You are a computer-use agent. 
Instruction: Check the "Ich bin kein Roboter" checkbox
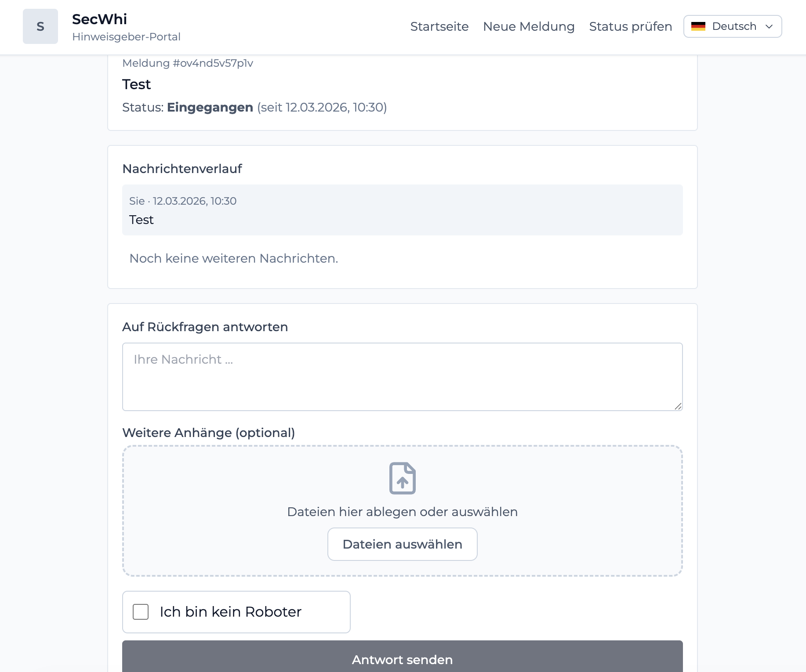tap(141, 612)
